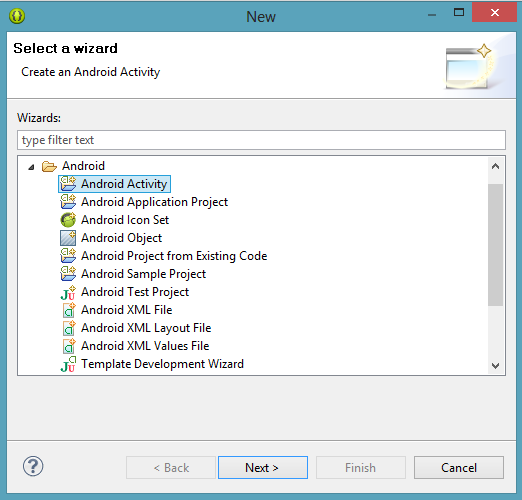522x500 pixels.
Task: Close the New dialog window
Action: 495,13
